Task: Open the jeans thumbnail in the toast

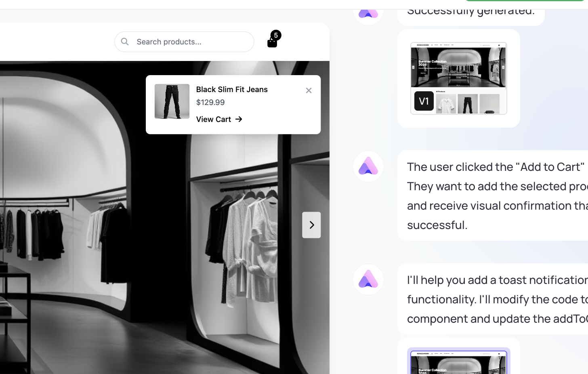Action: tap(172, 101)
